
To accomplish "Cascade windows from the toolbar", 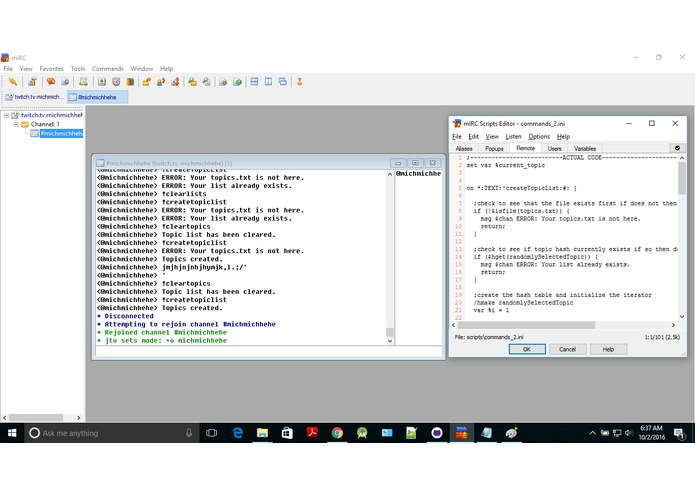I will 283,82.
